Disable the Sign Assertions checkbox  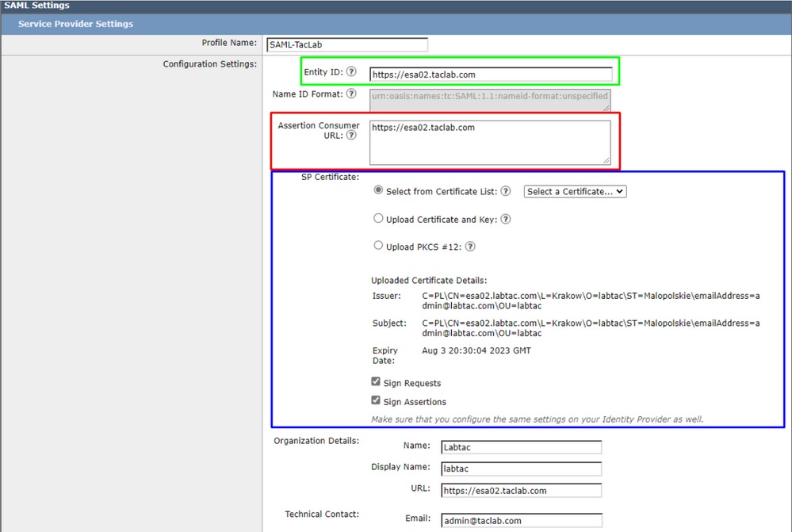coord(376,400)
